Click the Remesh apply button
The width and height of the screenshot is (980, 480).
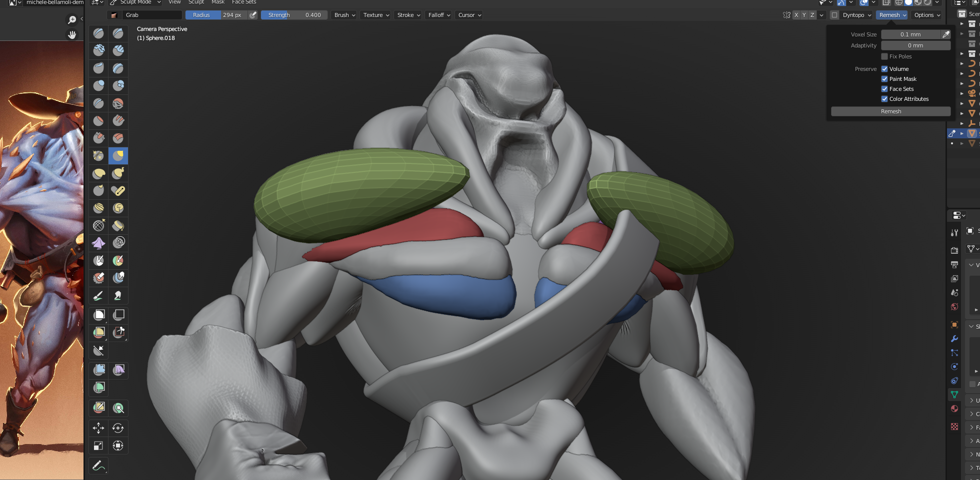(890, 111)
